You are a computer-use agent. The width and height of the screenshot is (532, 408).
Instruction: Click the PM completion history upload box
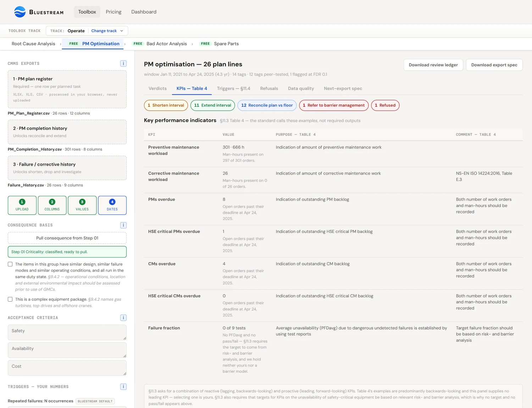(x=67, y=132)
